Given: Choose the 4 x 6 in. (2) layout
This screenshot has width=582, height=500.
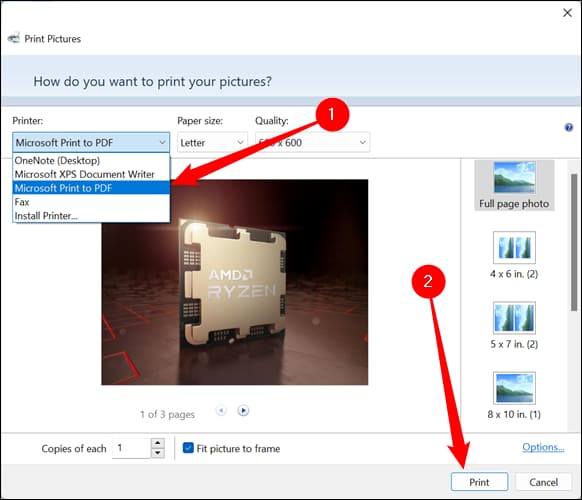Looking at the screenshot, I should [x=514, y=255].
